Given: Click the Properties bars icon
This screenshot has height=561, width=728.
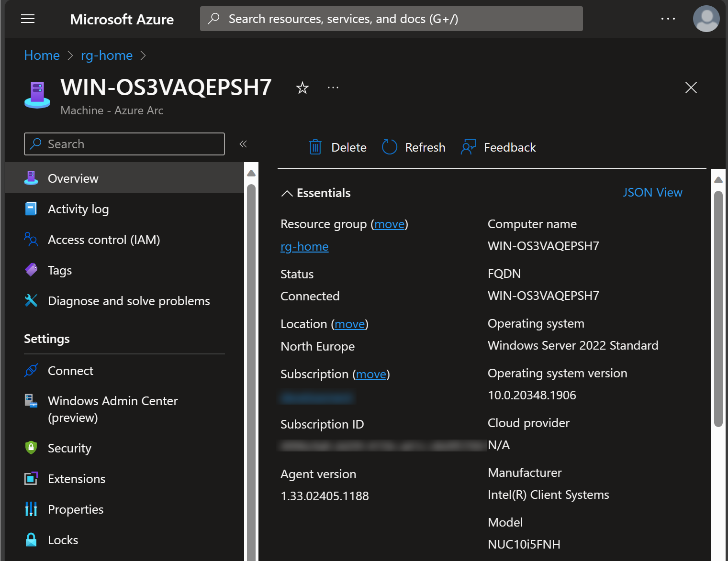Looking at the screenshot, I should point(31,509).
